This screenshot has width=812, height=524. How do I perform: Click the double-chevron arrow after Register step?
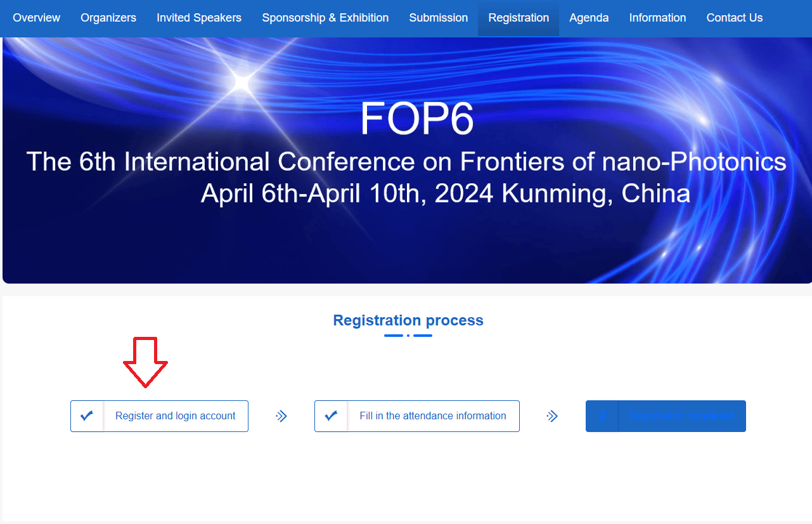coord(281,416)
